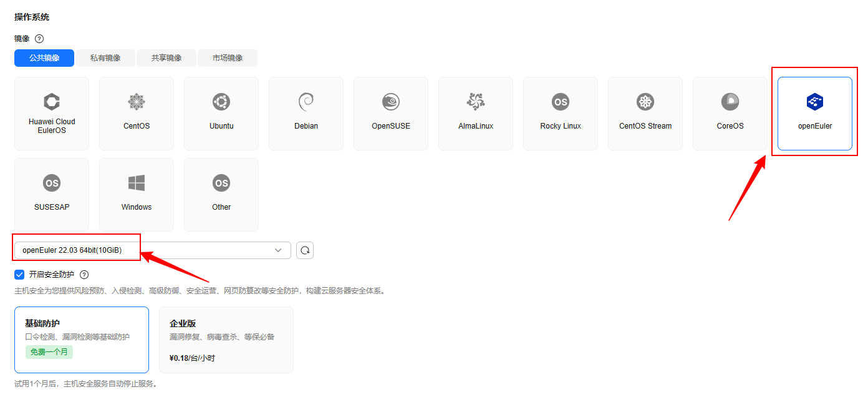Click the 漏洞修复、病毒查杀 description

click(221, 337)
